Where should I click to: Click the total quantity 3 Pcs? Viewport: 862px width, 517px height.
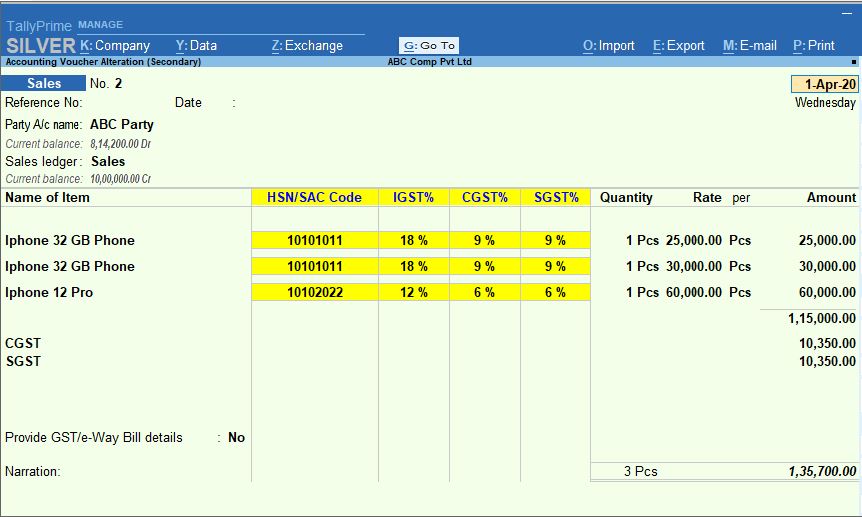coord(640,471)
